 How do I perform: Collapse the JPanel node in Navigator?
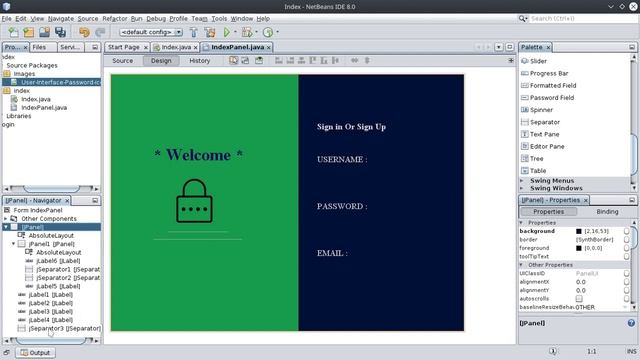(6, 227)
